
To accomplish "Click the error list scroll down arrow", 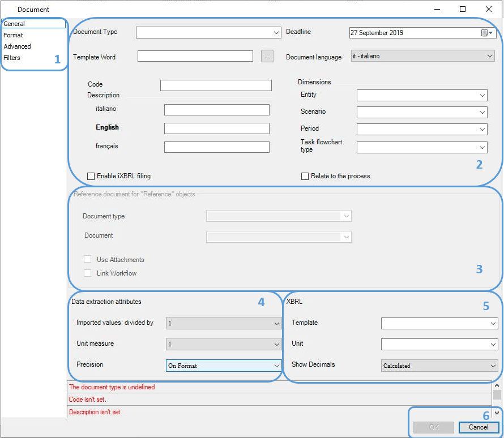I will point(497,413).
